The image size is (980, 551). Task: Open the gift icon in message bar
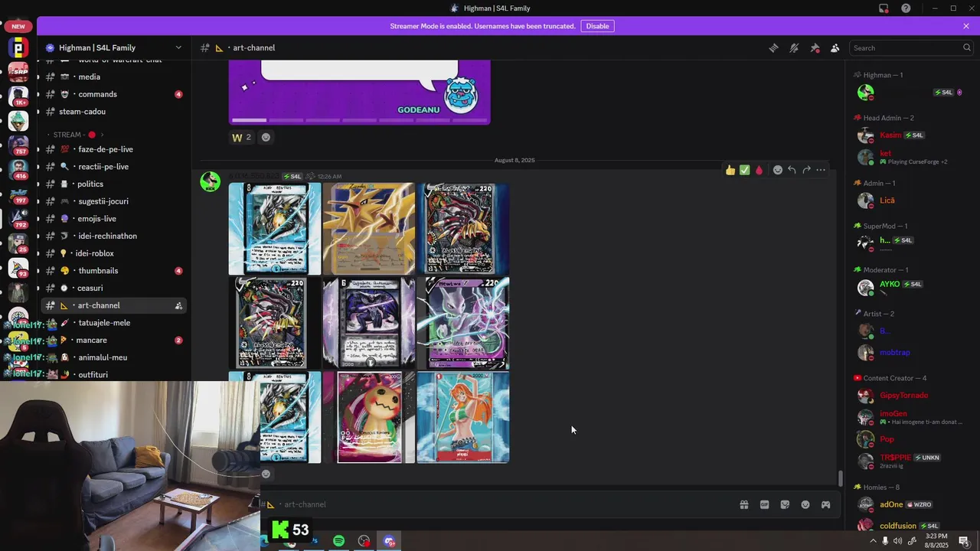(x=743, y=504)
